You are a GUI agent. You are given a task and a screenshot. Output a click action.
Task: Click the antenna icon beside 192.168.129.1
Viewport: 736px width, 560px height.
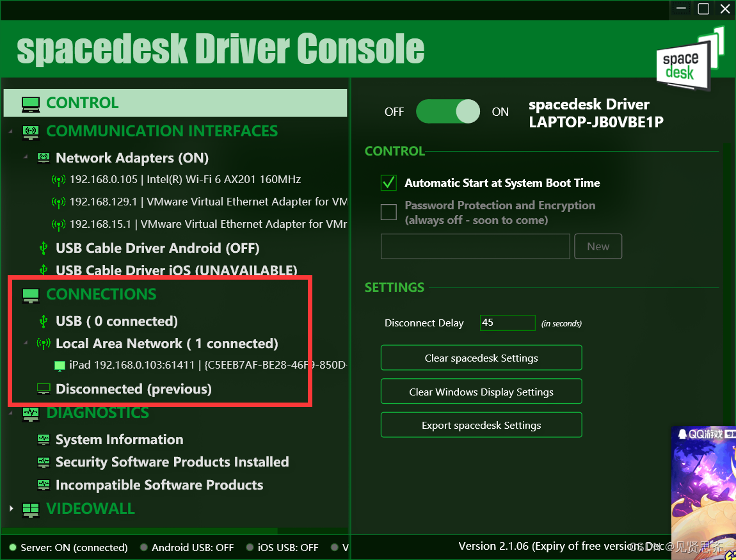coord(58,202)
